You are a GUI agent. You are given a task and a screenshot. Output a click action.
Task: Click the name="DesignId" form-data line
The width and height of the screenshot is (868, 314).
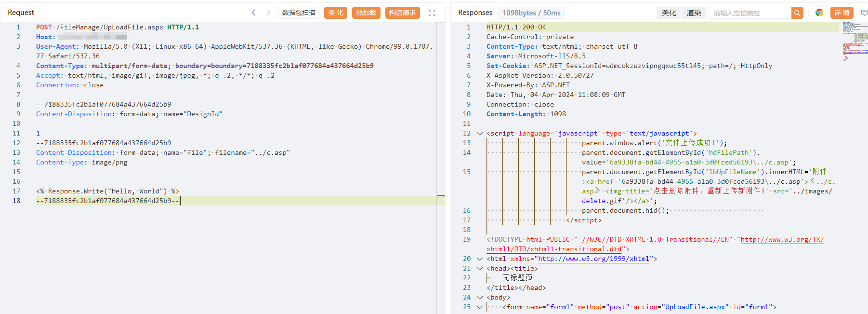(x=129, y=114)
